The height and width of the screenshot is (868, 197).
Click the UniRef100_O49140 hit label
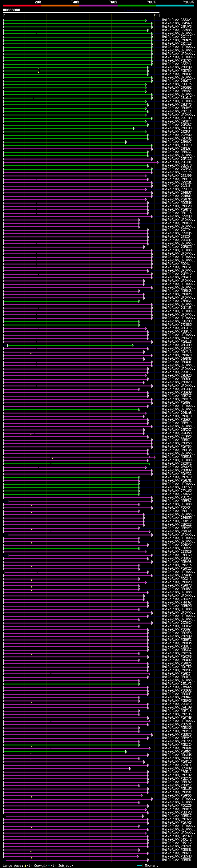177,843
